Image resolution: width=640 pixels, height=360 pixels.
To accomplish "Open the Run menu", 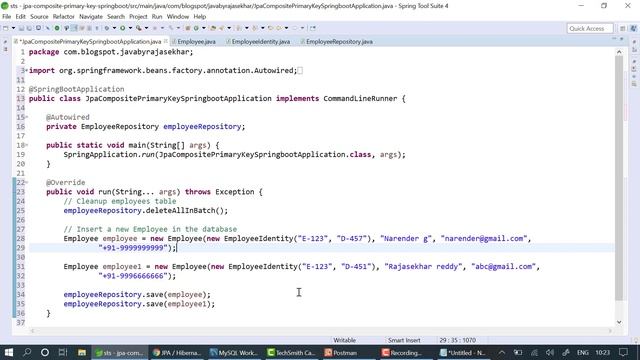I will point(157,17).
